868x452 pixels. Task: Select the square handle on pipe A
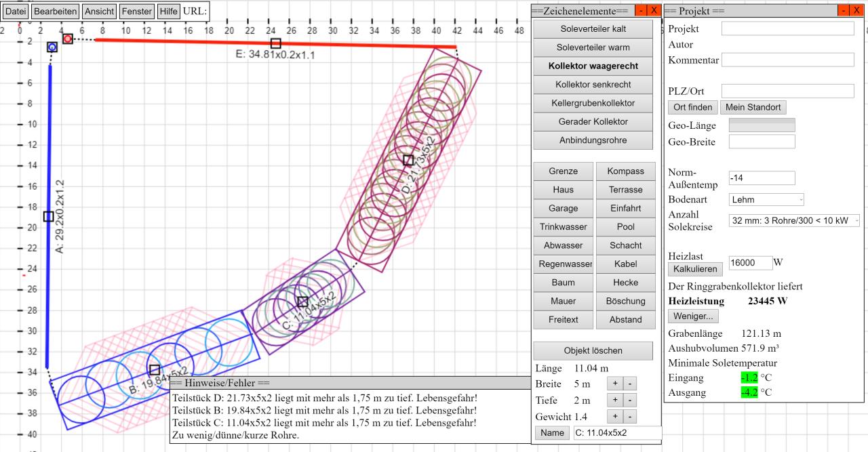click(48, 216)
